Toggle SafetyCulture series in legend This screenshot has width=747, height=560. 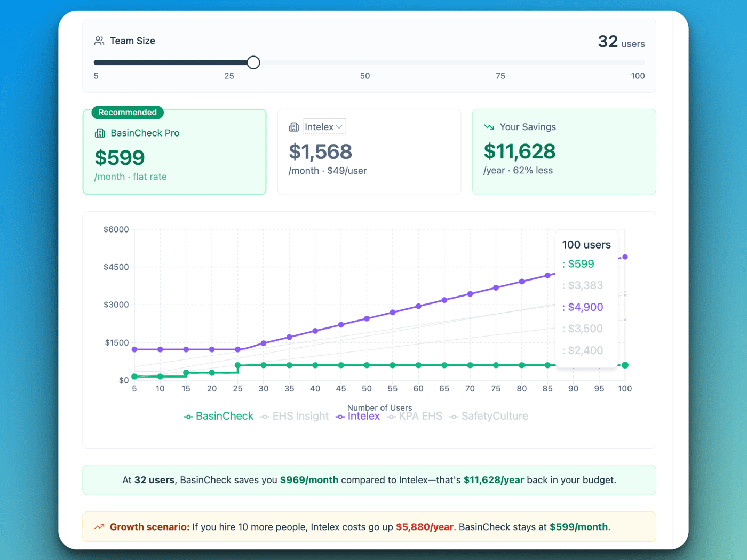click(489, 416)
